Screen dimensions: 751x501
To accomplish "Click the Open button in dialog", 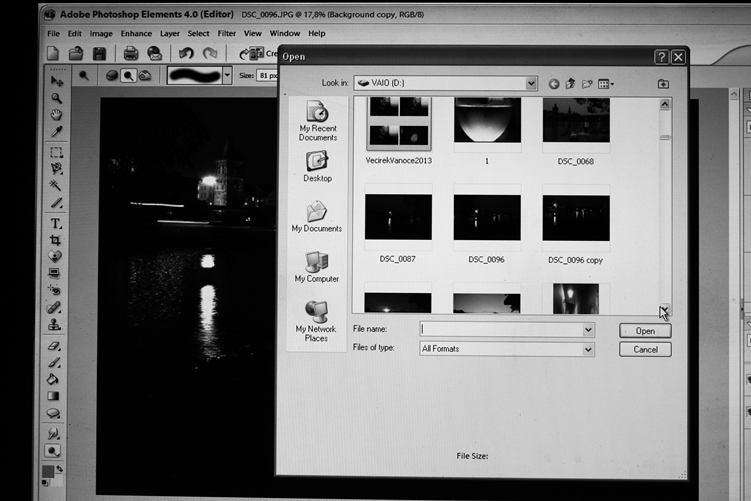I will coord(645,331).
